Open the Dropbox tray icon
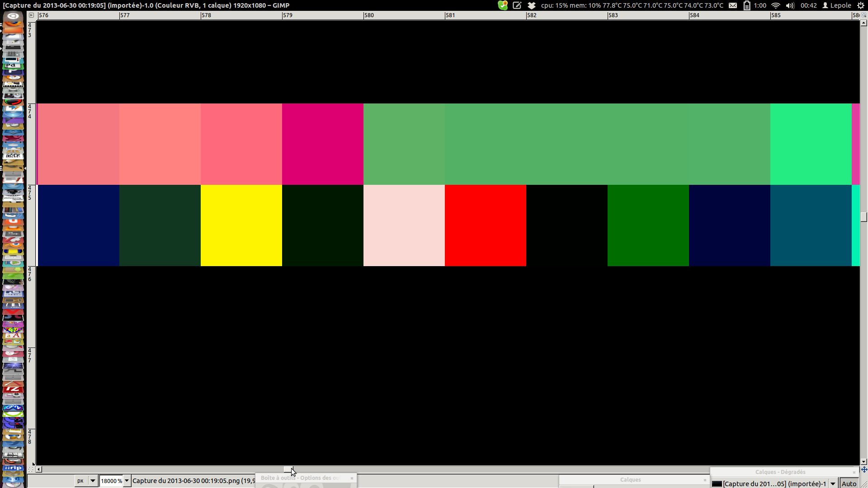The height and width of the screenshot is (488, 868). click(x=532, y=5)
